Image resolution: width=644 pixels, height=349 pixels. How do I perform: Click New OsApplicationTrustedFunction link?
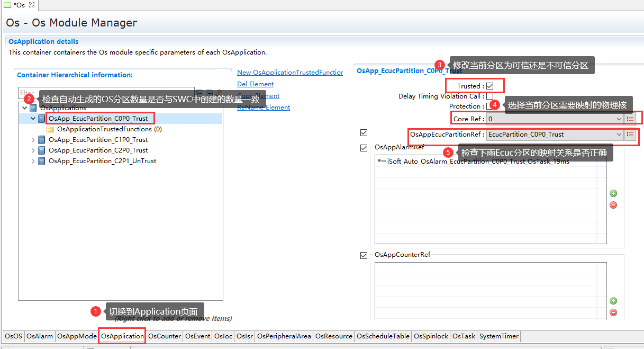tap(289, 73)
